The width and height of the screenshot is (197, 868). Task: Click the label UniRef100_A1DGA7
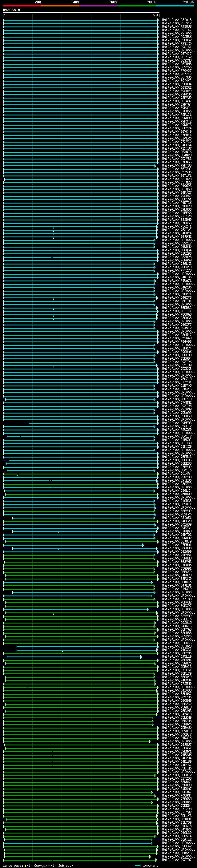[177, 789]
